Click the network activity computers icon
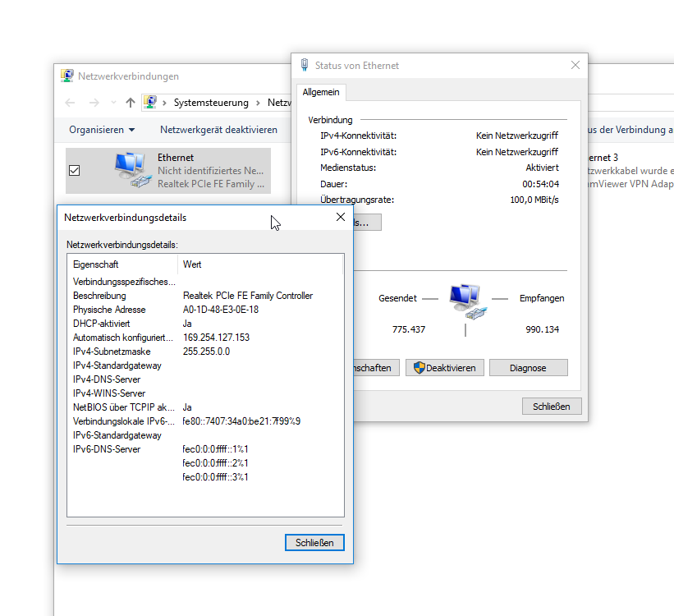Image resolution: width=674 pixels, height=616 pixels. 468,301
